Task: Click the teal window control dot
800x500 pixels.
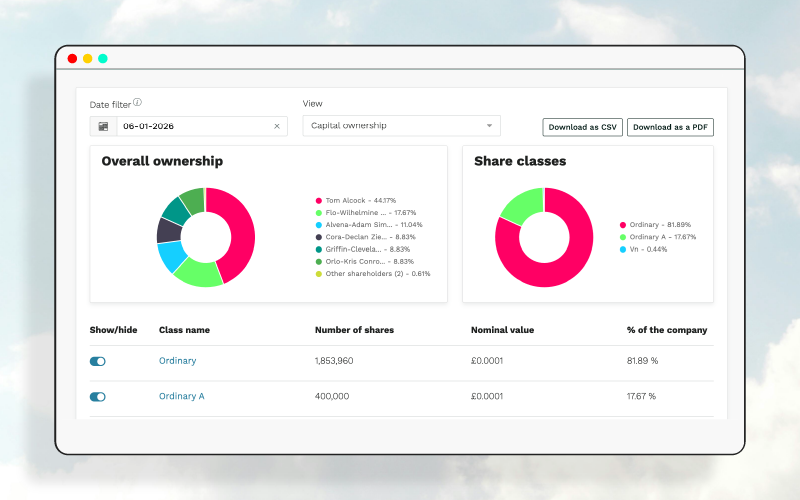Action: pos(103,59)
